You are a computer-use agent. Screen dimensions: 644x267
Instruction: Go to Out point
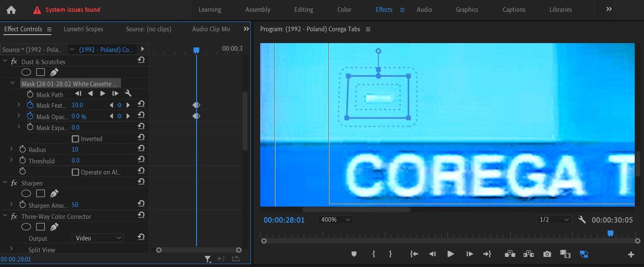487,254
